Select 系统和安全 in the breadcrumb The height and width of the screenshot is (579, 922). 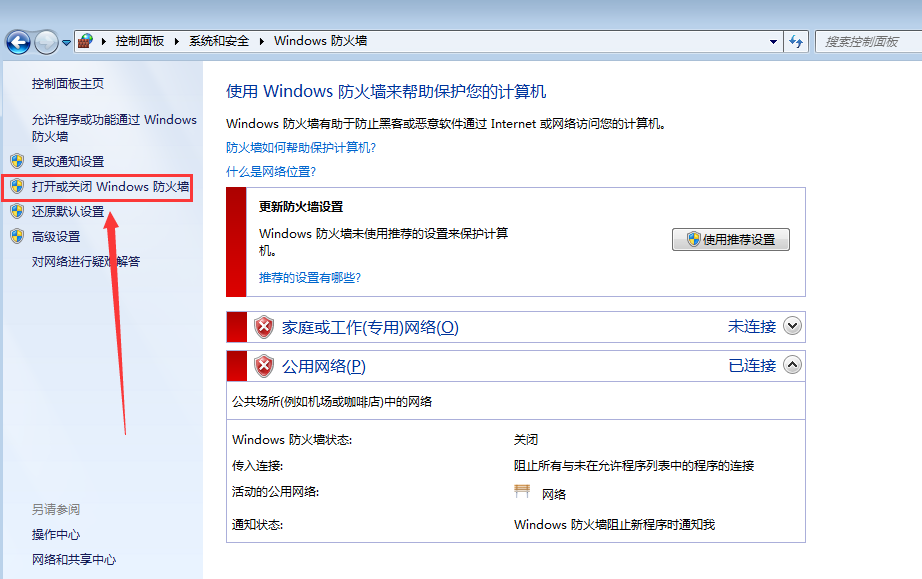tap(219, 41)
